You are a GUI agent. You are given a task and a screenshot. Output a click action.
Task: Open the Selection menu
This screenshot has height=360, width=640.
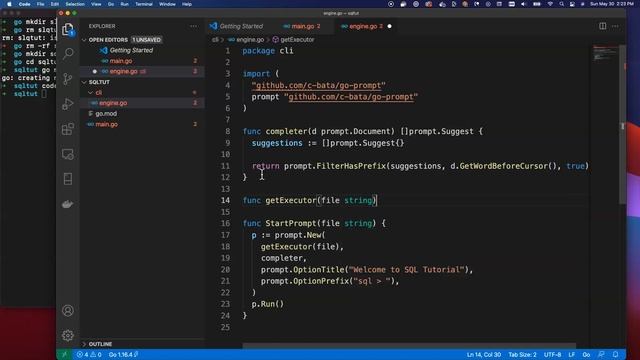click(75, 4)
